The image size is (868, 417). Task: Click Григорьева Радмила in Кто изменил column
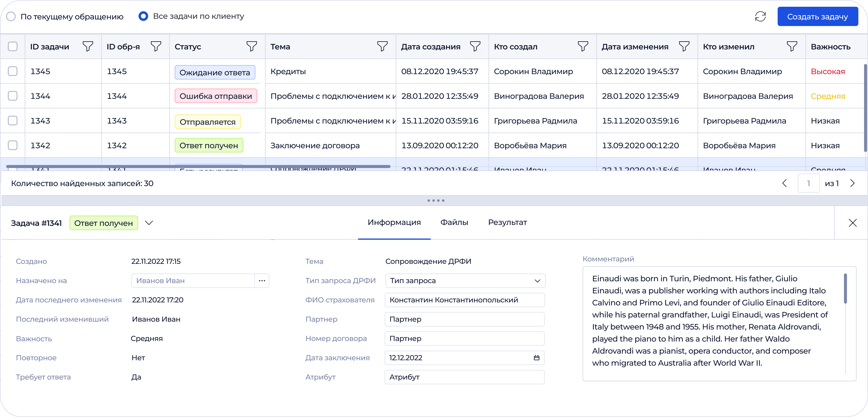(x=744, y=121)
